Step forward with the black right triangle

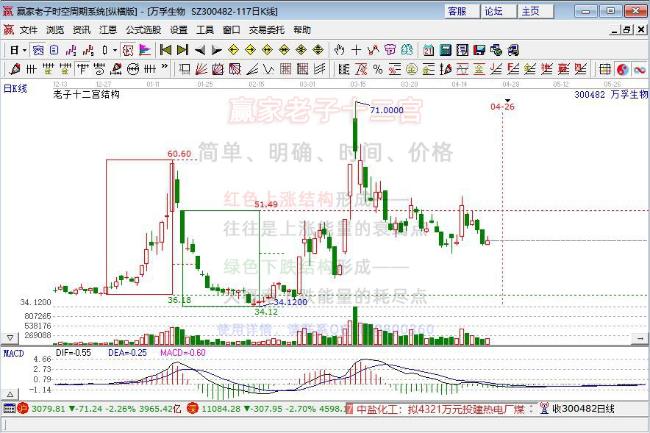(216, 50)
